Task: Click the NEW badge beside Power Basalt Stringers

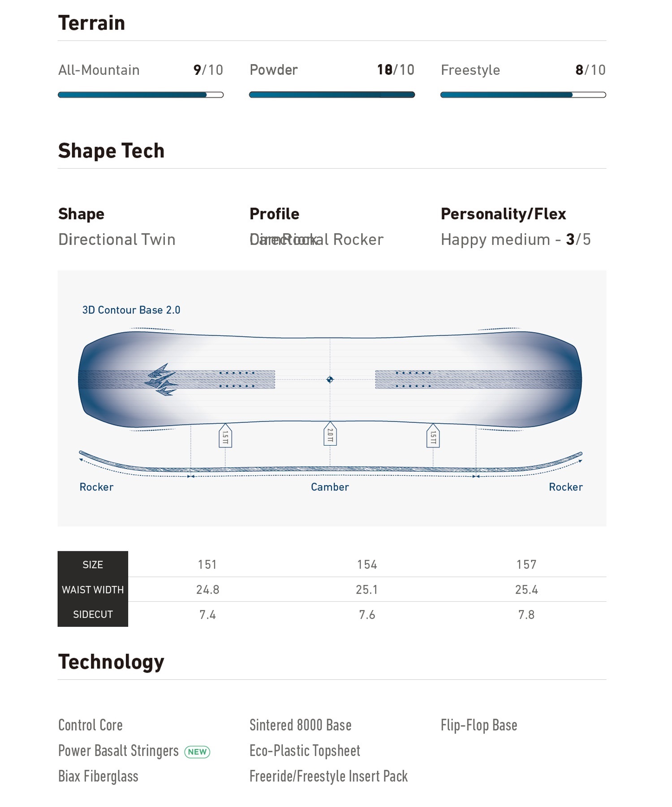Action: (x=197, y=752)
